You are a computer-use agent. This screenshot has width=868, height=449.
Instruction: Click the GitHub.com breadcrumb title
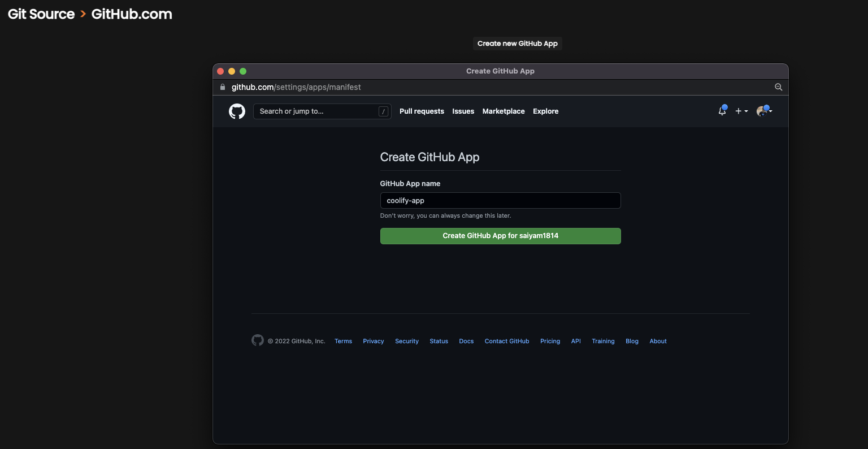132,14
